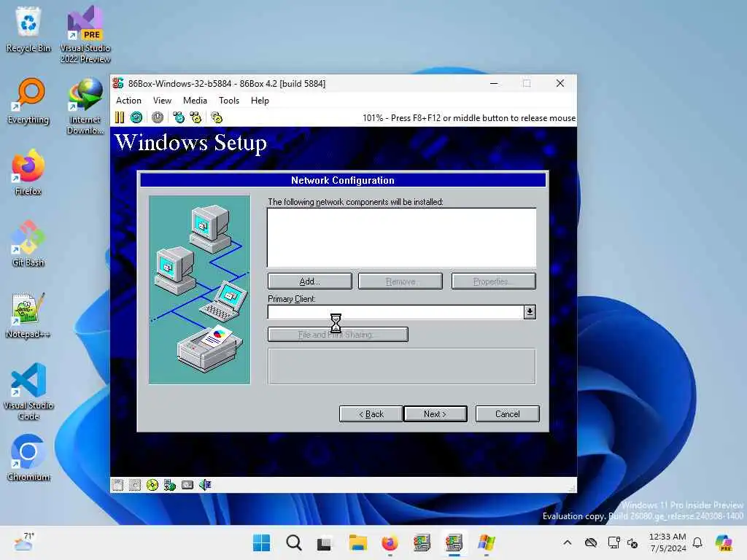The image size is (747, 560).
Task: Click the network components list box
Action: (402, 238)
